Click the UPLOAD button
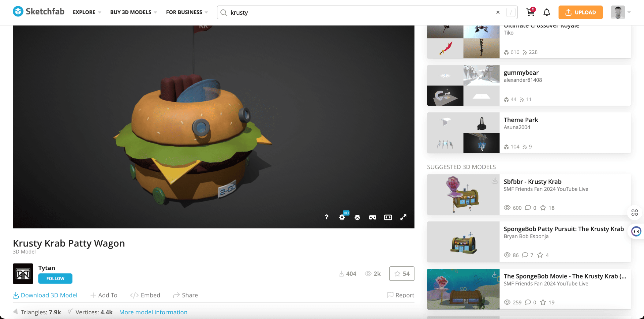This screenshot has height=319, width=644. (581, 12)
